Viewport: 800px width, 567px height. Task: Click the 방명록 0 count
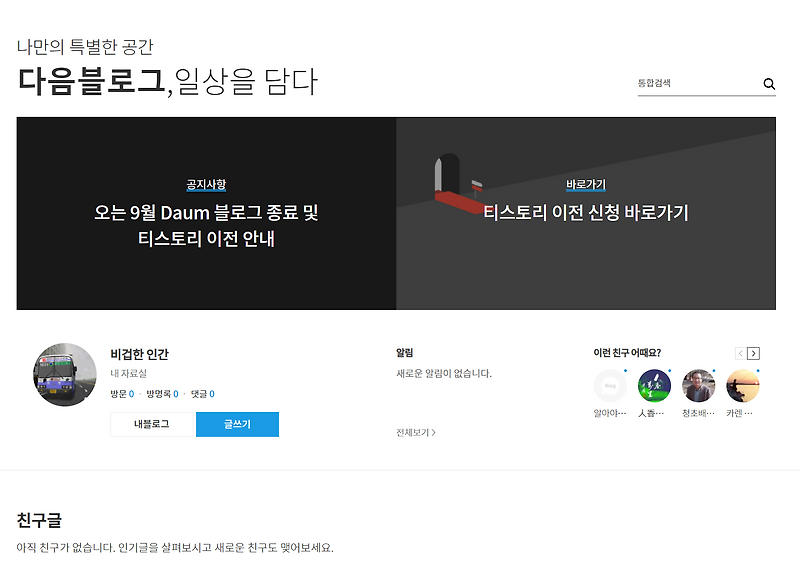pyautogui.click(x=162, y=394)
